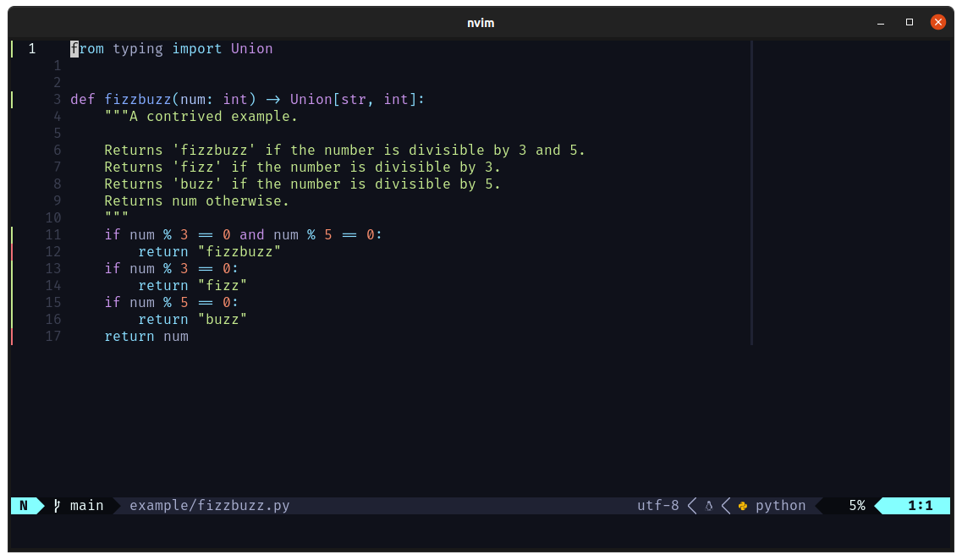Click the line 'if num % 3 == 0:'
962x560 pixels.
pos(171,269)
